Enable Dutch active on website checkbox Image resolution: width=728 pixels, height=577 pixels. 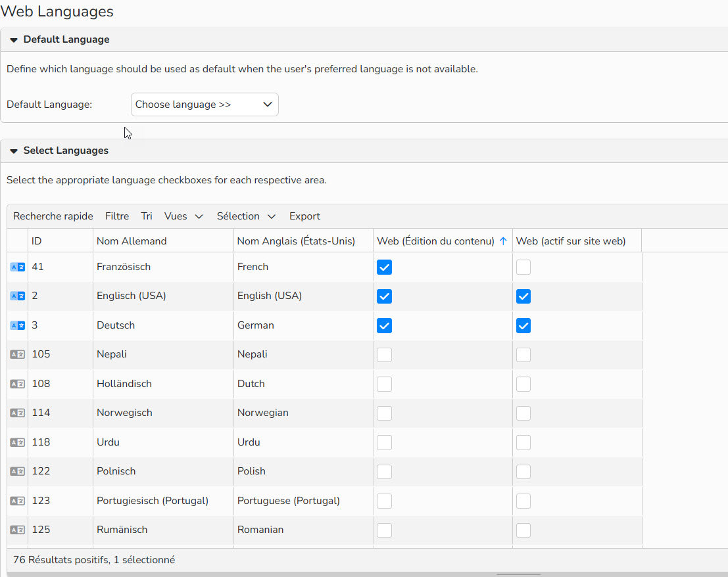(523, 384)
